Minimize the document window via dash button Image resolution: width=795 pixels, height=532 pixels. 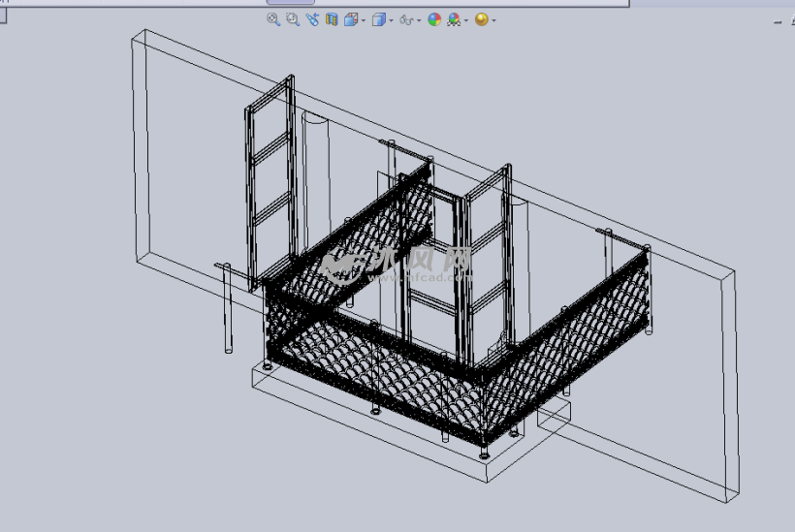[x=778, y=21]
